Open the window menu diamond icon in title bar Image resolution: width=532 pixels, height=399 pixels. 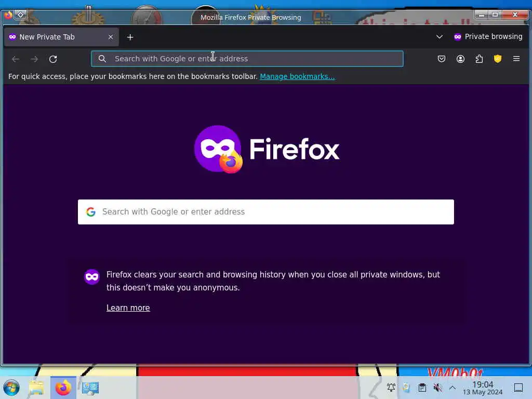point(20,15)
